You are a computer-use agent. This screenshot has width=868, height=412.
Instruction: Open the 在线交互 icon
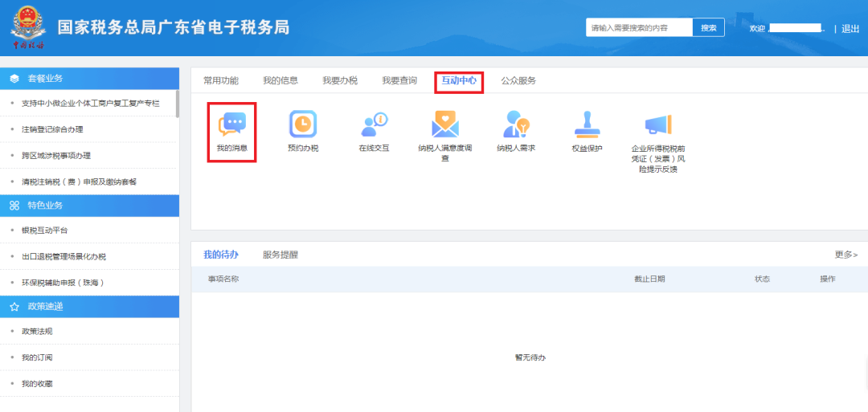(x=375, y=124)
